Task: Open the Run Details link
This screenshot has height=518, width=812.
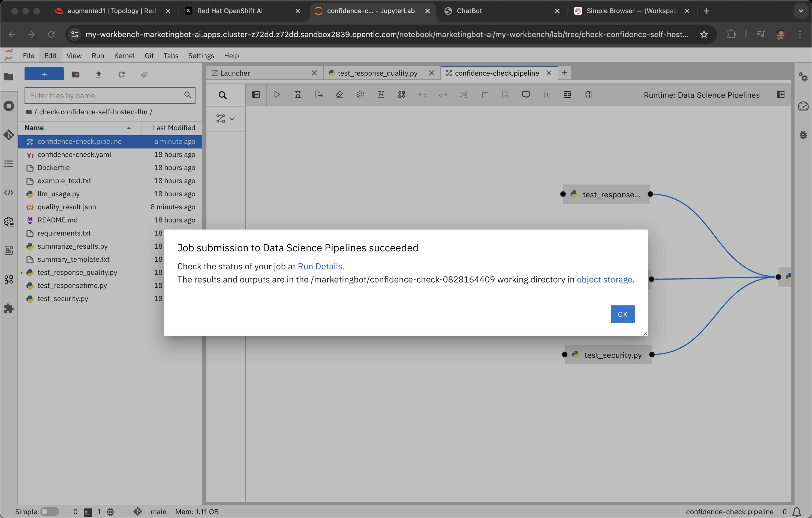Action: 321,266
